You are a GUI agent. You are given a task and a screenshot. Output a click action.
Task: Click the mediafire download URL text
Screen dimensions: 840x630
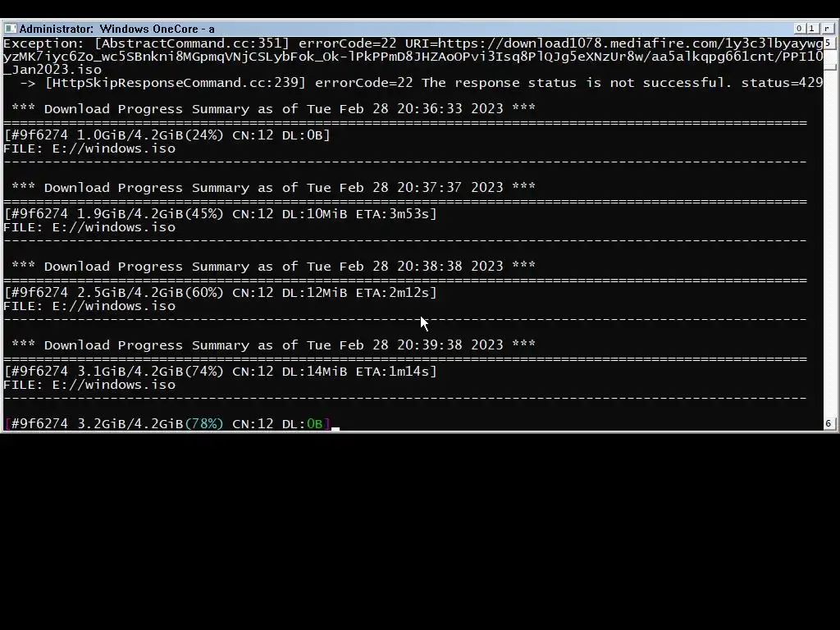[413, 57]
